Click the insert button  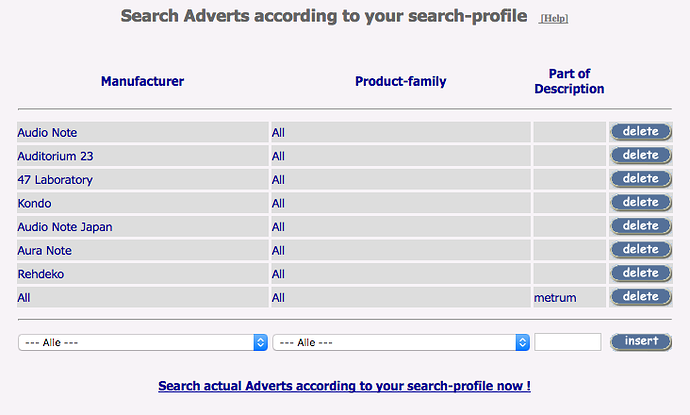pyautogui.click(x=641, y=342)
